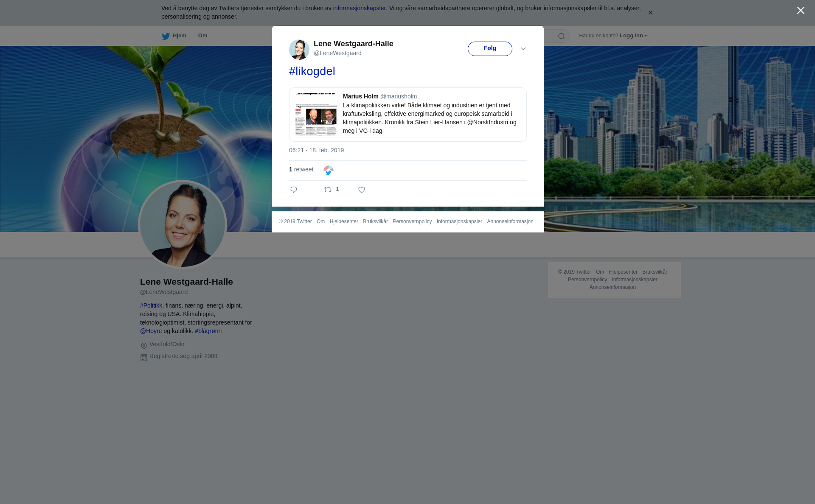Click the retweet arrows icon
The height and width of the screenshot is (504, 815).
[328, 190]
